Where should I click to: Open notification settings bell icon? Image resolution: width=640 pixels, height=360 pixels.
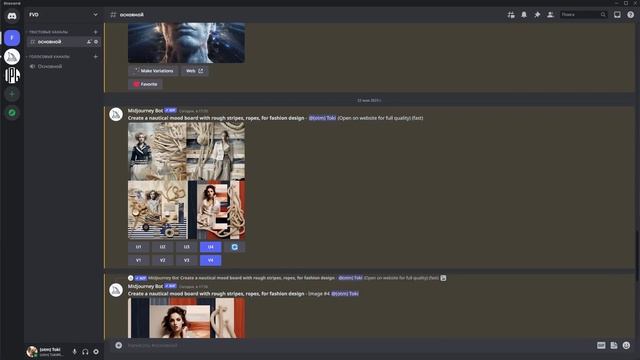[x=524, y=15]
